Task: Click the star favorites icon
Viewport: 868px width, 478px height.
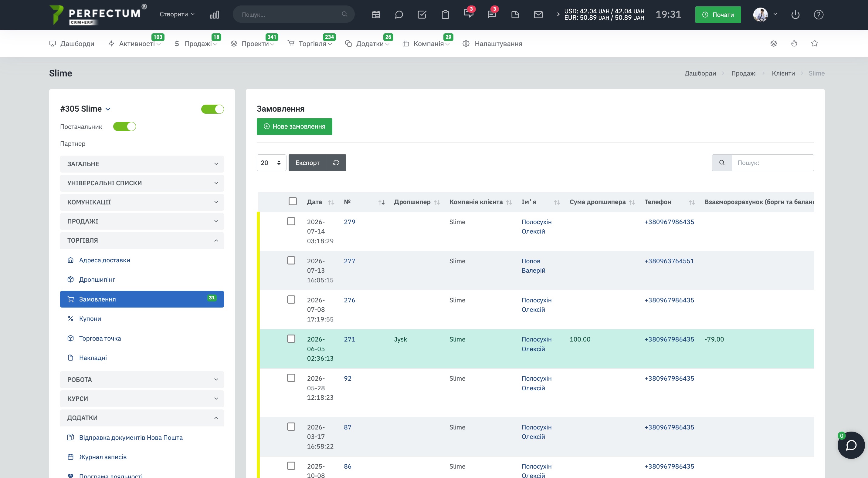Action: point(815,43)
